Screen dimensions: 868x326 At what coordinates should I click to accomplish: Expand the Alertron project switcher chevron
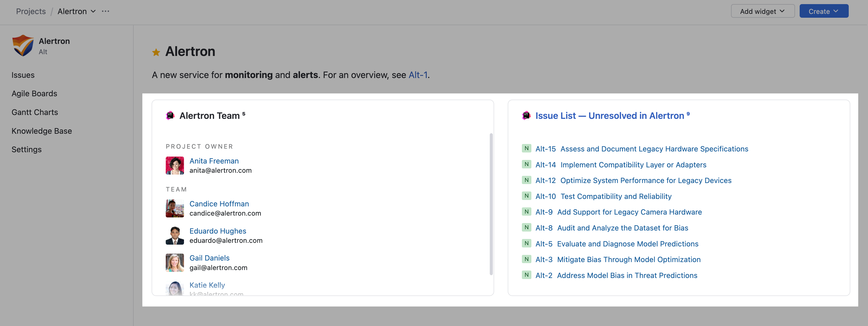[x=93, y=11]
